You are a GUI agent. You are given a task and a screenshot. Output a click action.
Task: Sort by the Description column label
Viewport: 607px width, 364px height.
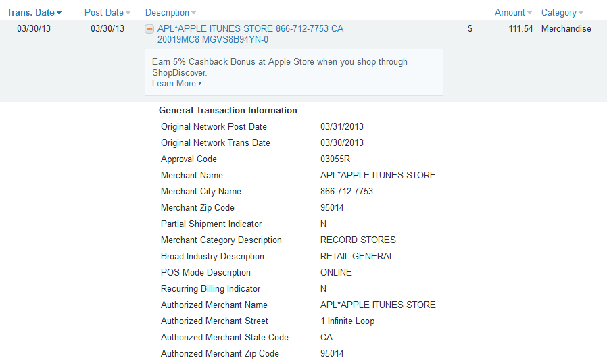[x=167, y=12]
